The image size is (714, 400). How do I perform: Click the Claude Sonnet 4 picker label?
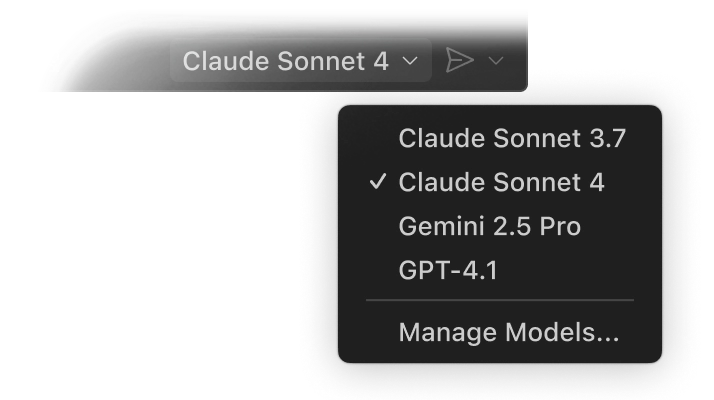(285, 61)
